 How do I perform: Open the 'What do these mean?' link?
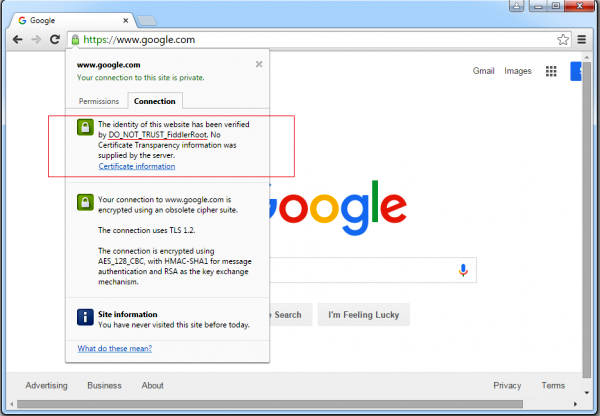pyautogui.click(x=115, y=348)
